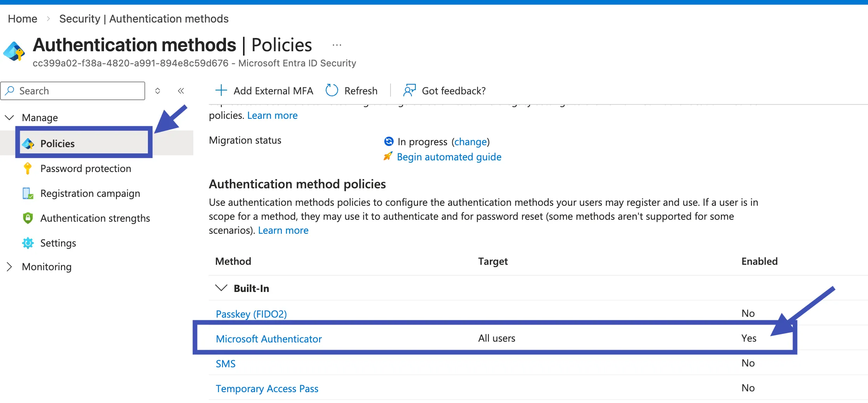Viewport: 868px width, 403px height.
Task: Click the plus icon for Add External MFA
Action: 221,90
